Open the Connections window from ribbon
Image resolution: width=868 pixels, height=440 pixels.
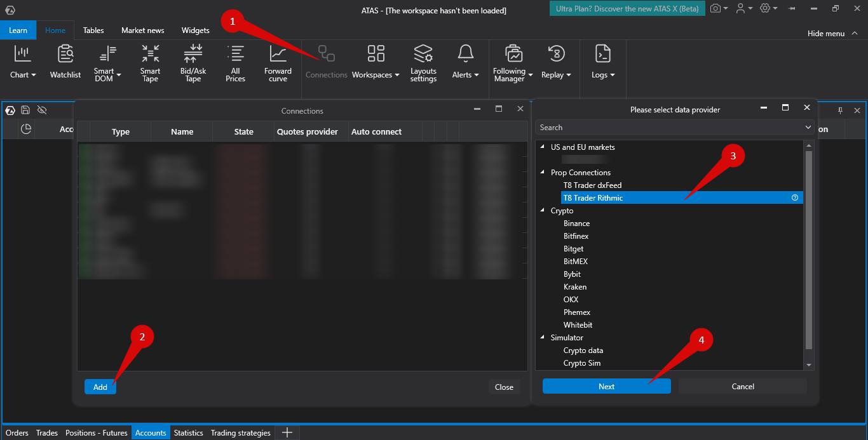click(327, 62)
